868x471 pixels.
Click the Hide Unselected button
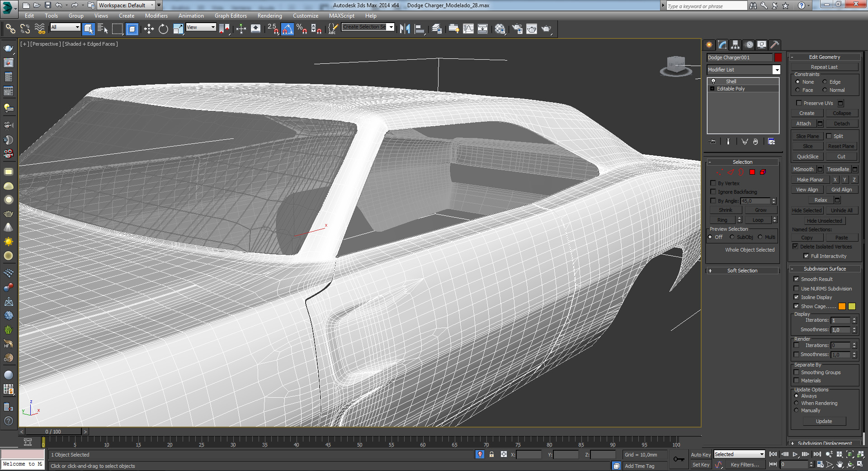tap(824, 221)
